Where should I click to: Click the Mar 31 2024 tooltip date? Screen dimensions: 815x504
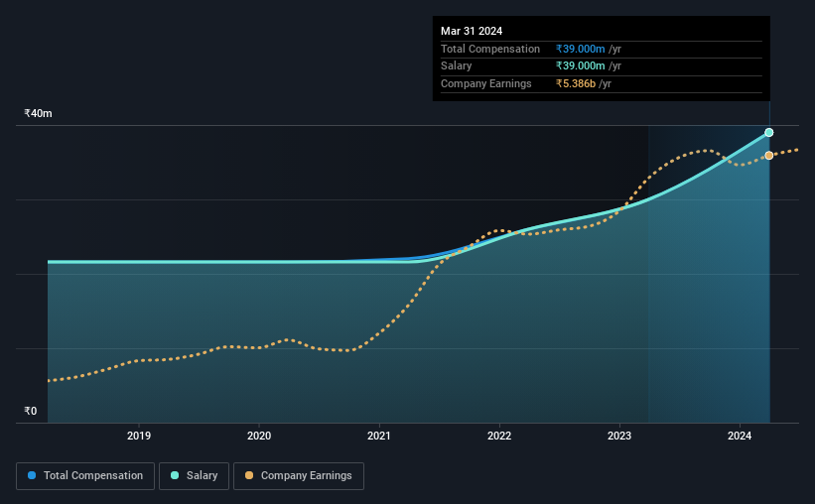472,31
